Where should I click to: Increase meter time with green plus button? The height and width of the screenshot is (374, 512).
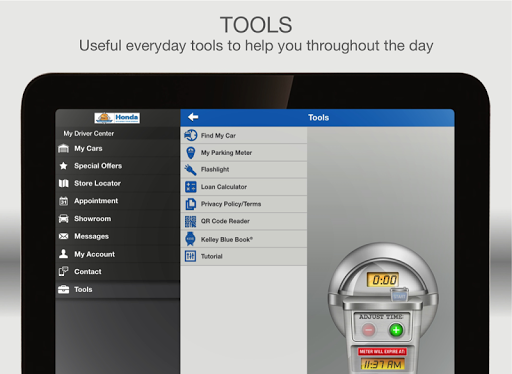396,330
